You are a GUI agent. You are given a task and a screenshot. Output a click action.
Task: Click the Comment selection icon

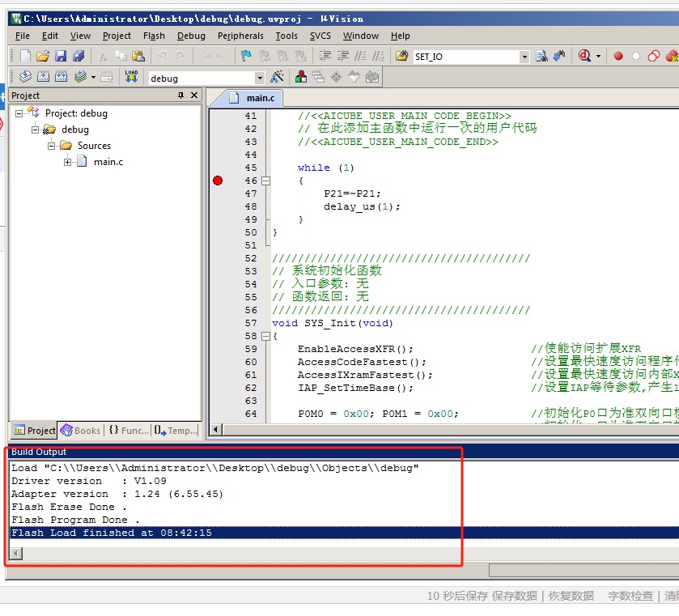click(360, 56)
